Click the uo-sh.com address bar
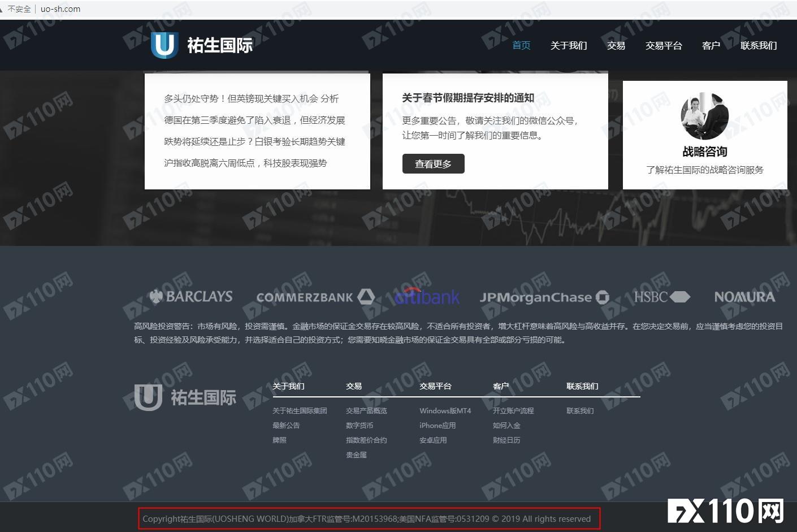Screen dimensions: 797x532 (x=60, y=8)
